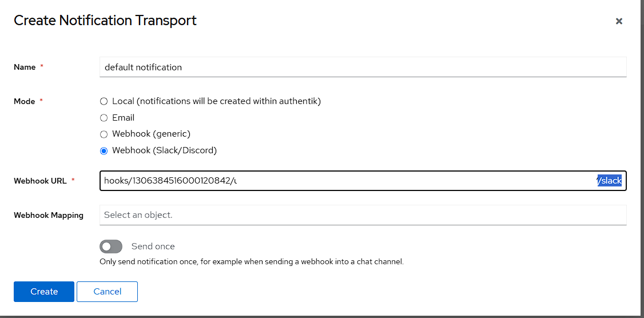The width and height of the screenshot is (644, 318).
Task: Toggle the Send once switch
Action: click(111, 247)
